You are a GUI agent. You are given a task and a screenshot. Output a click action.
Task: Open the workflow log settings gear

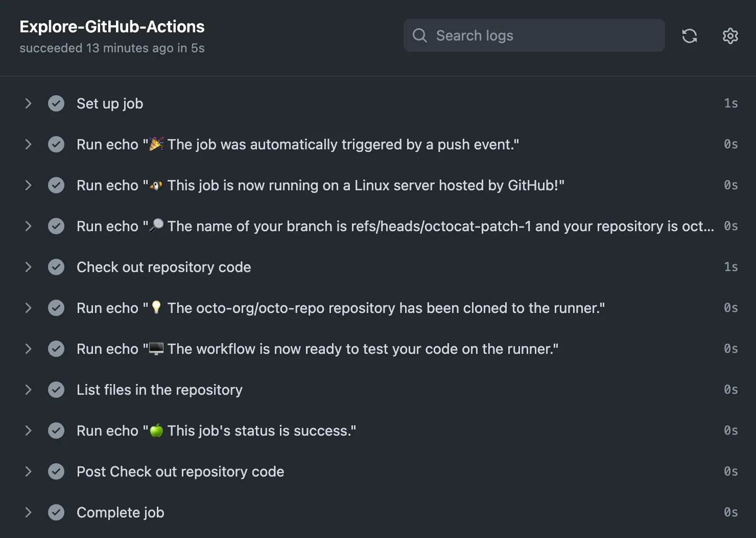point(730,36)
